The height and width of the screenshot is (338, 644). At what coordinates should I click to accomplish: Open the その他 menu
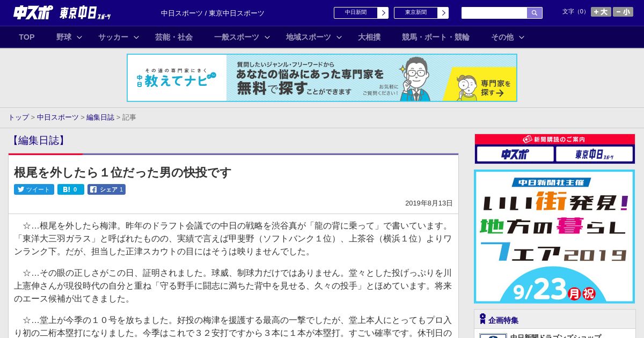coord(502,37)
